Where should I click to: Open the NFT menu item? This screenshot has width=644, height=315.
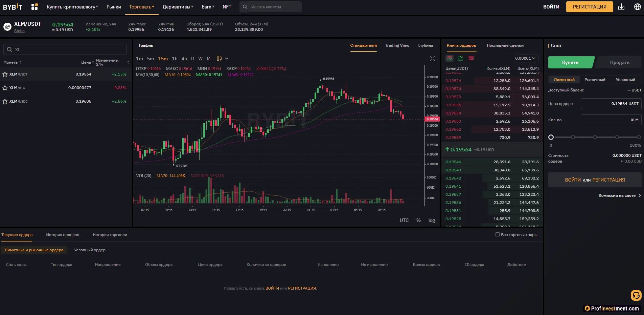point(227,7)
